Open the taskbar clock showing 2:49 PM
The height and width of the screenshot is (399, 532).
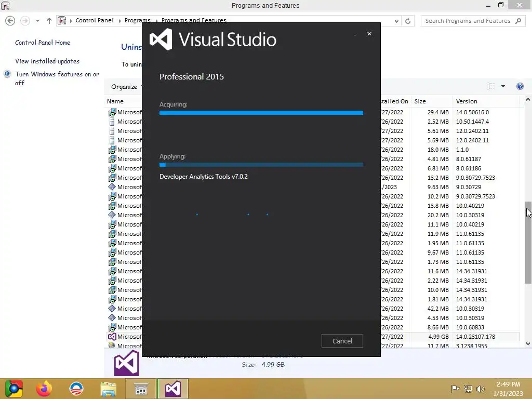point(508,389)
